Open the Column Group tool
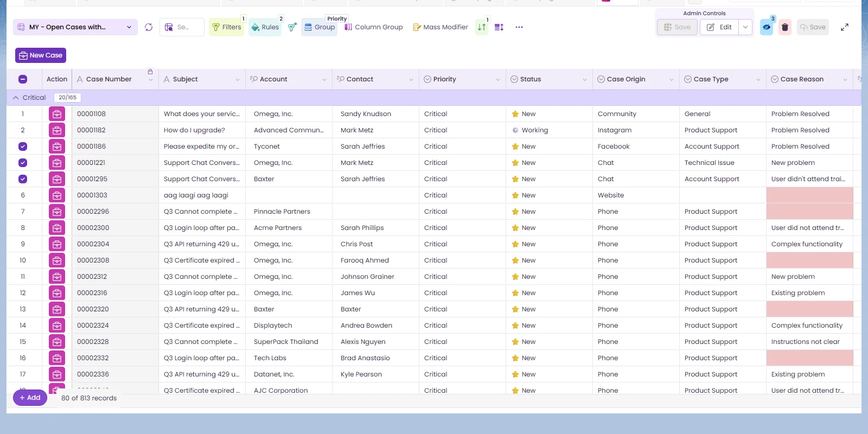 coord(374,27)
